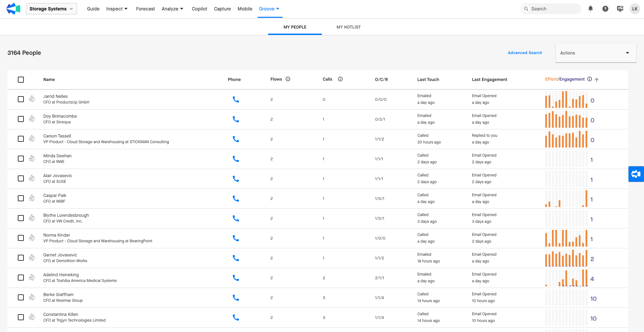The height and width of the screenshot is (332, 644).
Task: Open the help question mark icon
Action: tap(605, 9)
